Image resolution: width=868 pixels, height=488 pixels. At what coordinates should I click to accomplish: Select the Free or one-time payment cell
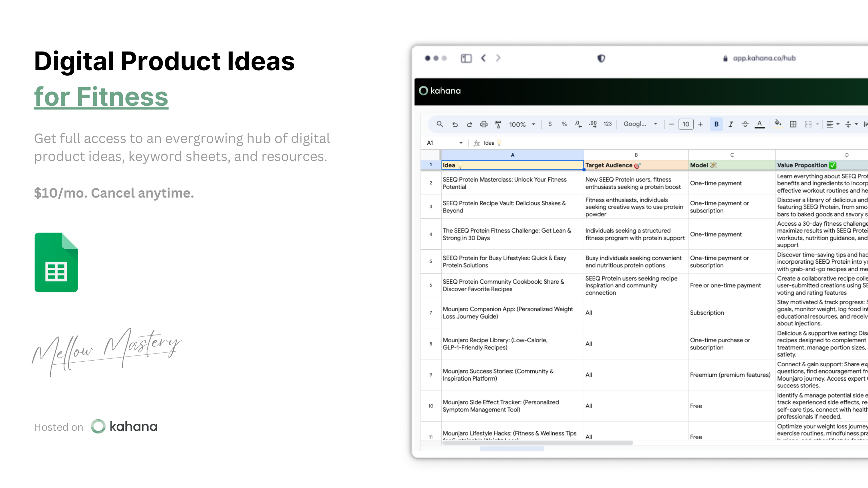click(x=732, y=285)
